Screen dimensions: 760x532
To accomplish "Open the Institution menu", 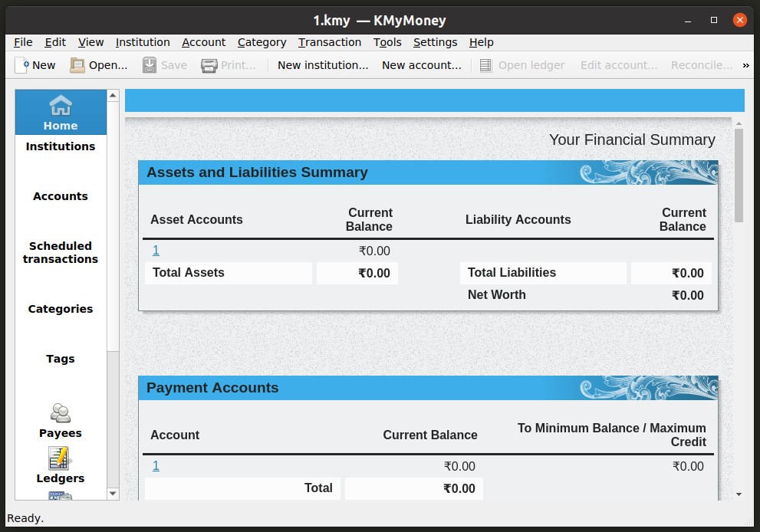I will pos(143,42).
